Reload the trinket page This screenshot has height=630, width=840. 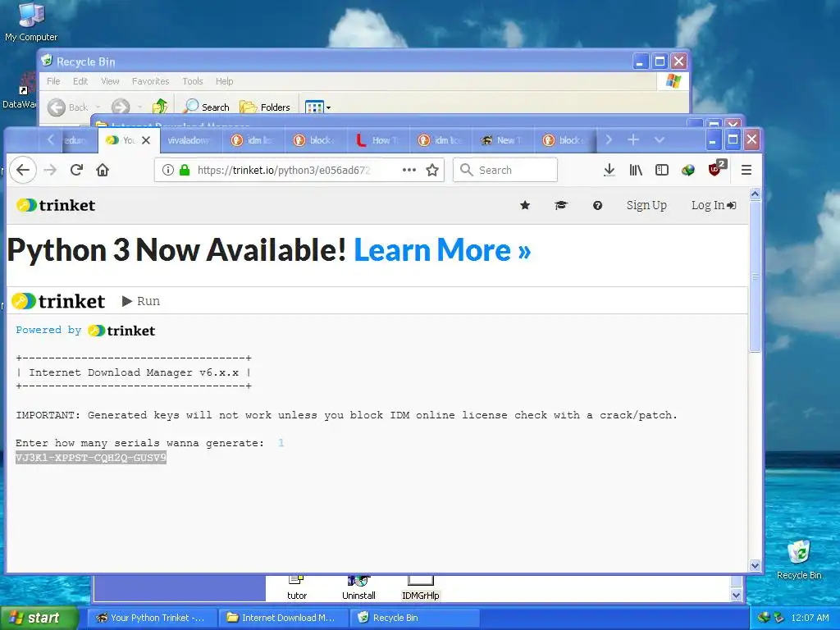click(76, 170)
